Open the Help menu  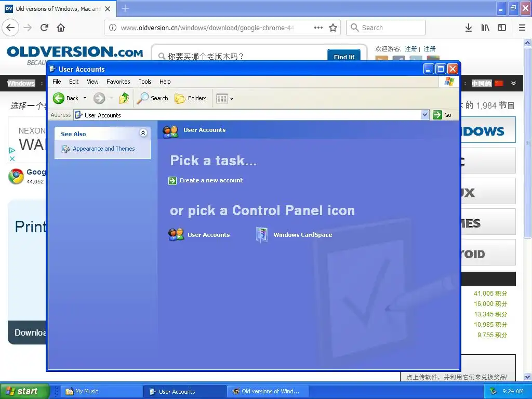pos(165,82)
